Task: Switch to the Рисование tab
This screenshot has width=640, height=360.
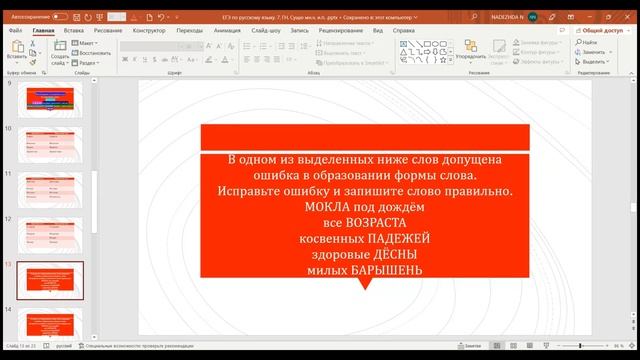Action: pos(108,31)
